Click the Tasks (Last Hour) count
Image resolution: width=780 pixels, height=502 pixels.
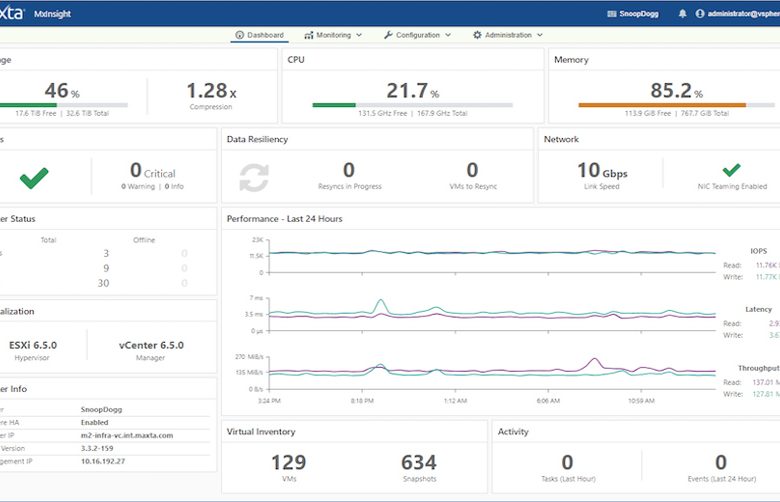pyautogui.click(x=568, y=463)
